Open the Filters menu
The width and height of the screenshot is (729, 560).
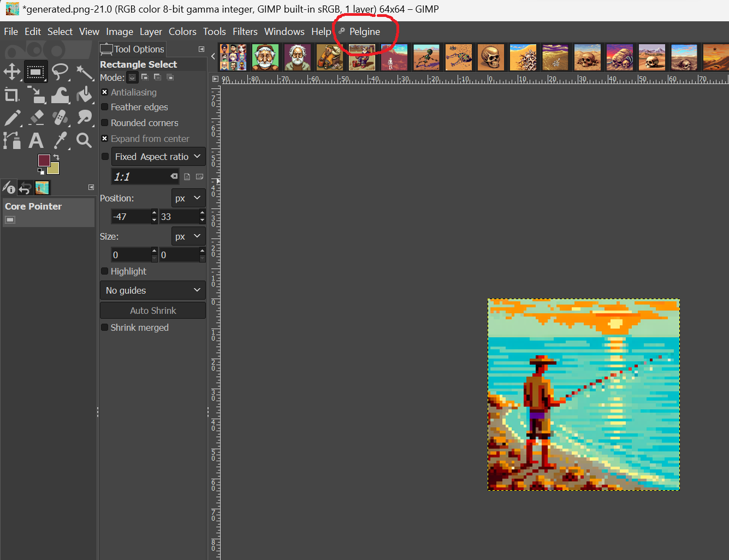coord(245,32)
